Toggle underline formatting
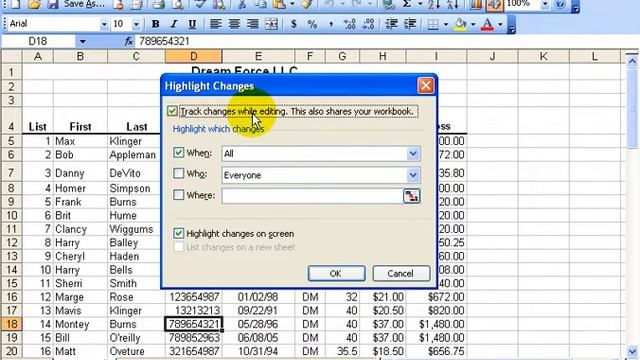 pyautogui.click(x=192, y=24)
